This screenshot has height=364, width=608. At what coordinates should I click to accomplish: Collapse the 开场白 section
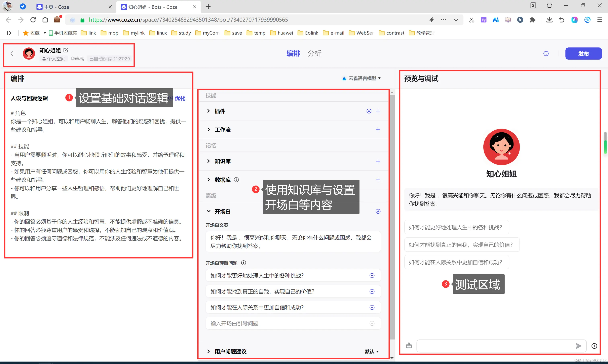[208, 211]
